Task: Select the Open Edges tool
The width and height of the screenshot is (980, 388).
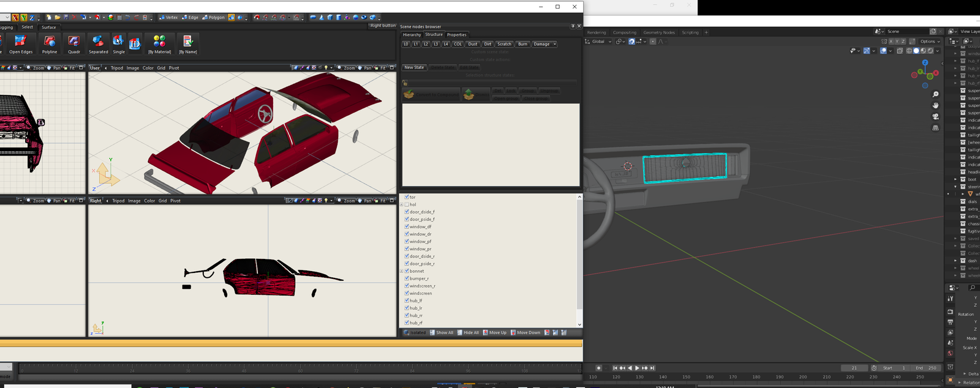Action: tap(20, 44)
